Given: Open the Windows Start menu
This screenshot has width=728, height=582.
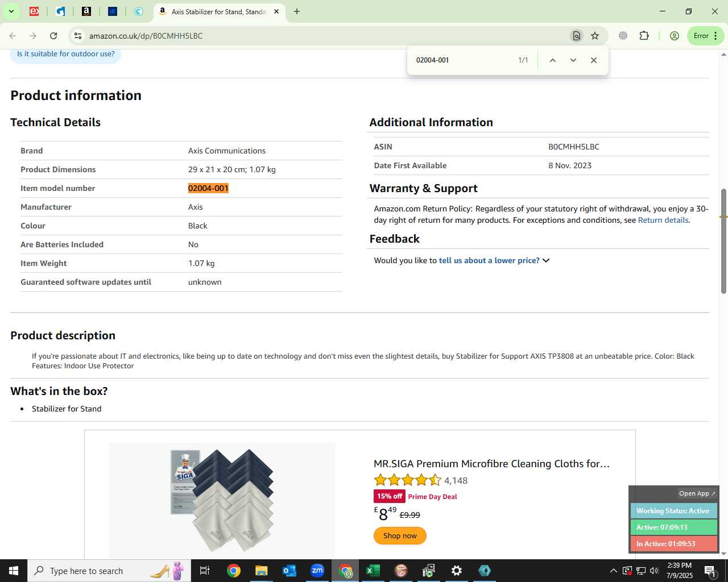Looking at the screenshot, I should point(14,571).
